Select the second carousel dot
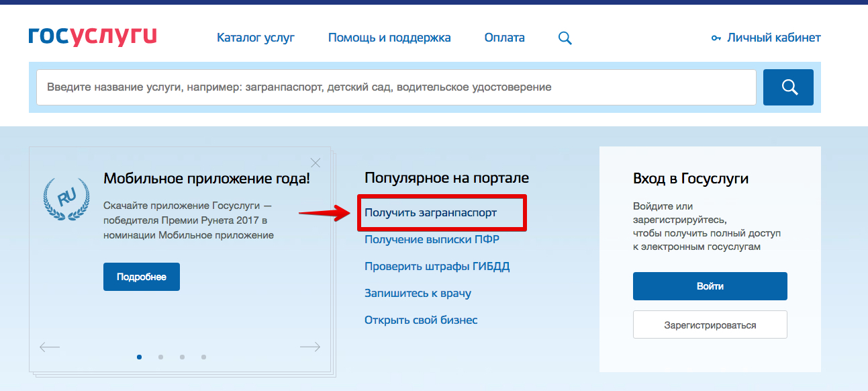Screen dimensions: 868x391 click(160, 357)
